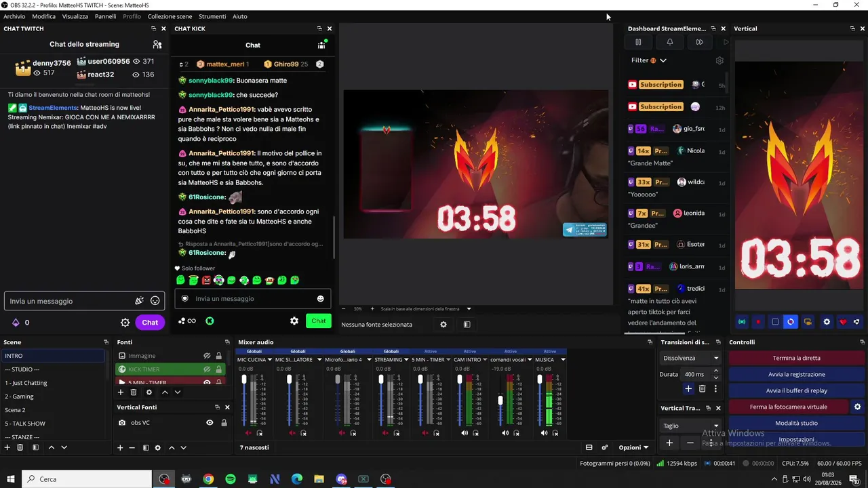Image resolution: width=868 pixels, height=488 pixels.
Task: Click Avvia il buffer di replay
Action: pos(797,390)
